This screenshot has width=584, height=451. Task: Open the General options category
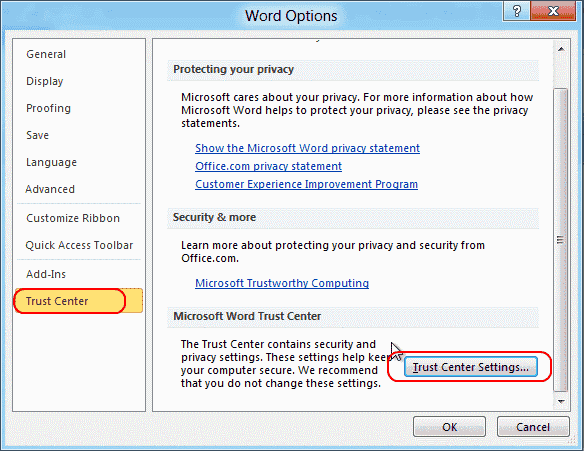pyautogui.click(x=46, y=54)
